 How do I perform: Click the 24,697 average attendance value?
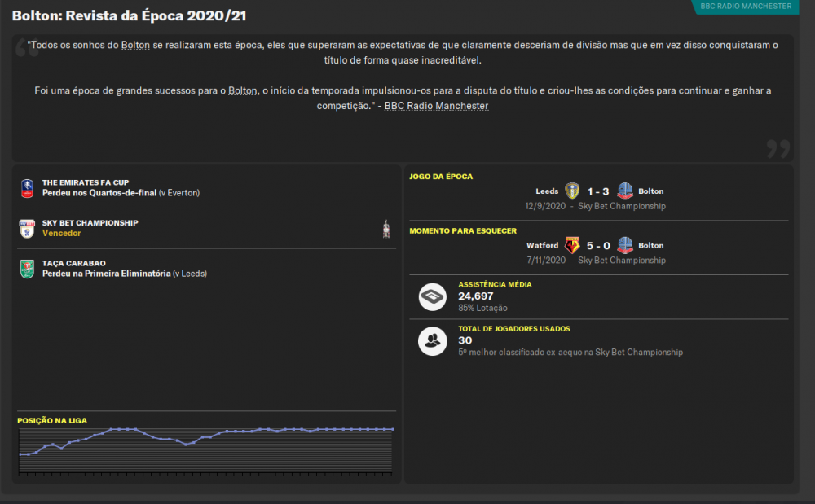point(476,296)
